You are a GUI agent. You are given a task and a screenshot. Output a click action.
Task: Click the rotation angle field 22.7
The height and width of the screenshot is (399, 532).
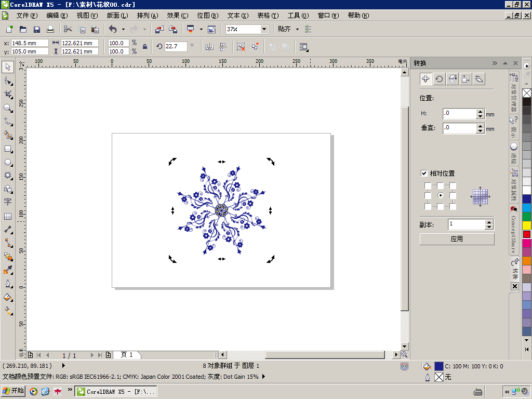click(176, 46)
